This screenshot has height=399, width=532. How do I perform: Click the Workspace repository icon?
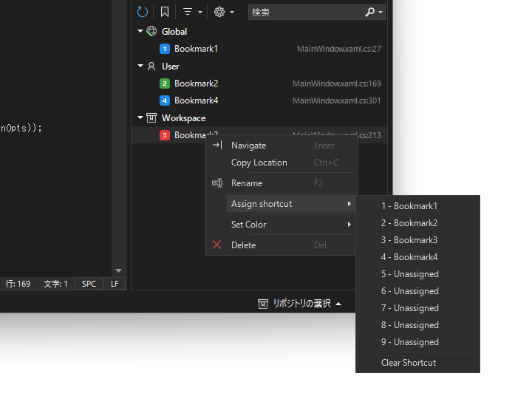[x=151, y=117]
